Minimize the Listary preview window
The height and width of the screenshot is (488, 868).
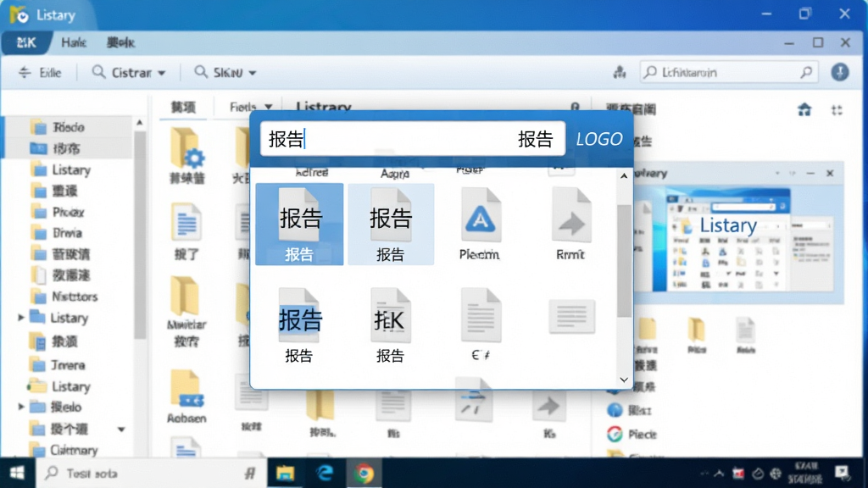[x=810, y=173]
